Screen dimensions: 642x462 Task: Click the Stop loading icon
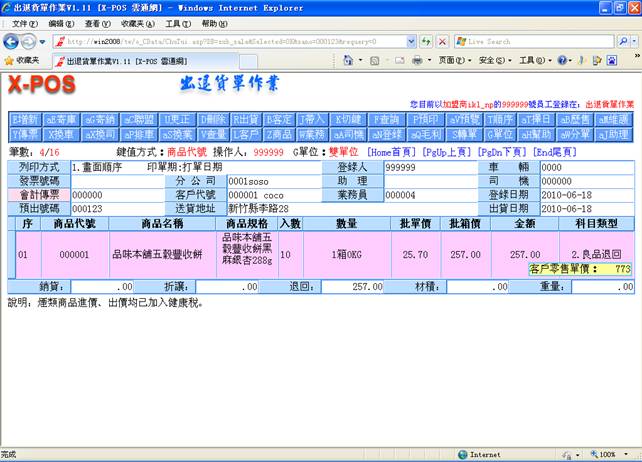coord(441,41)
